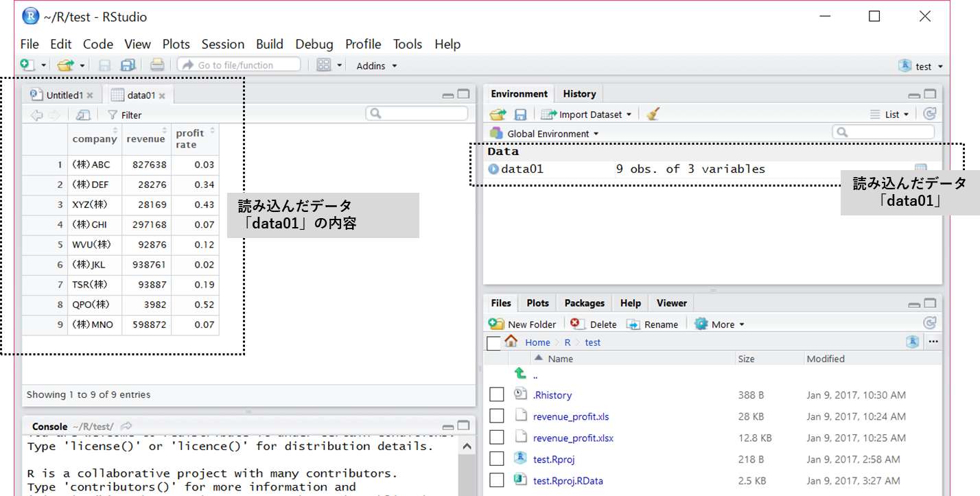
Task: Expand the Global Environment dropdown
Action: point(546,134)
